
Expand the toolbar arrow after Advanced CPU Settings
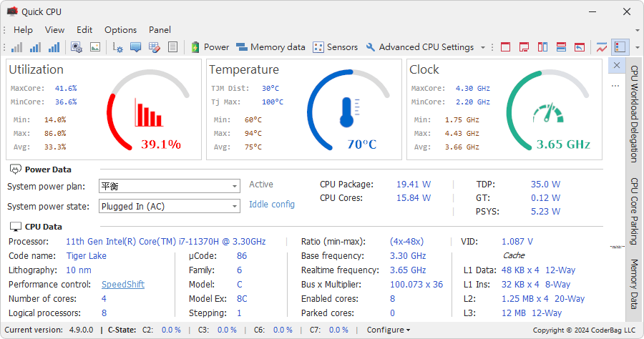tap(483, 48)
